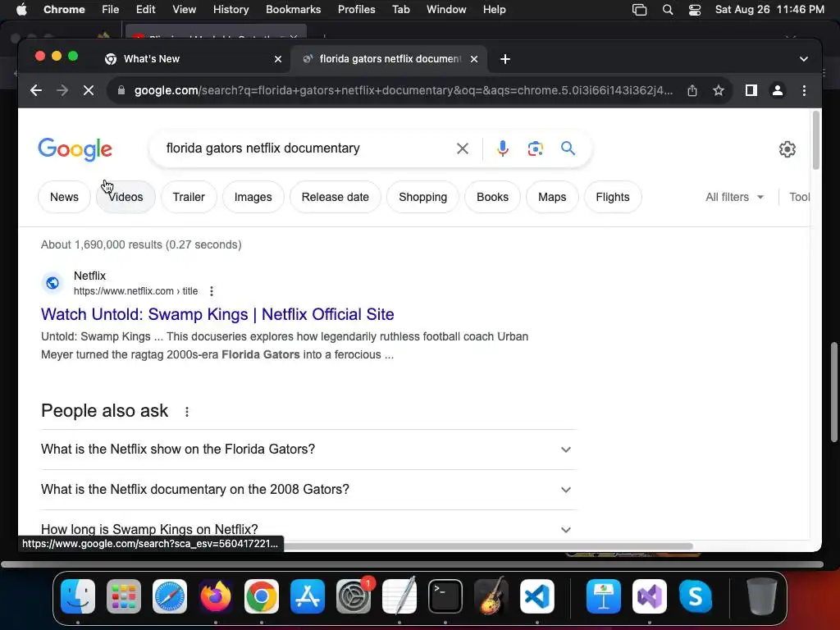840x630 pixels.
Task: Expand 'What is the Netflix show on the Florida Gators?'
Action: click(x=308, y=449)
